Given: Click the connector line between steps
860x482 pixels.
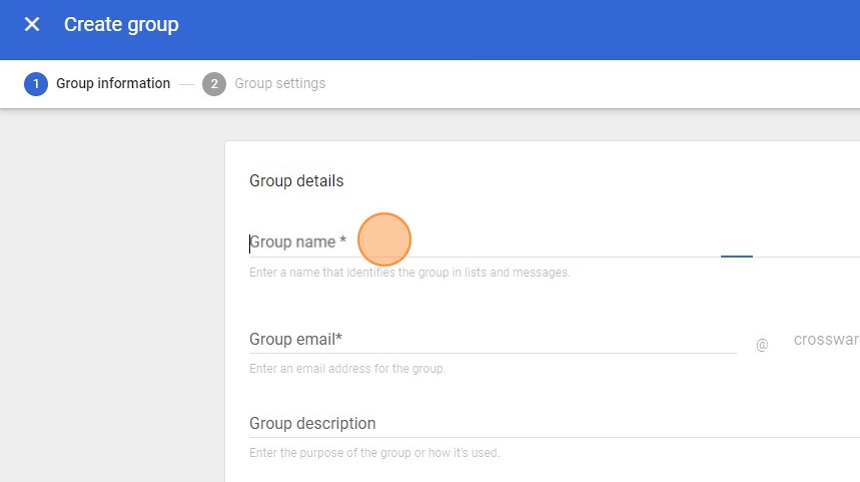Looking at the screenshot, I should click(x=186, y=84).
